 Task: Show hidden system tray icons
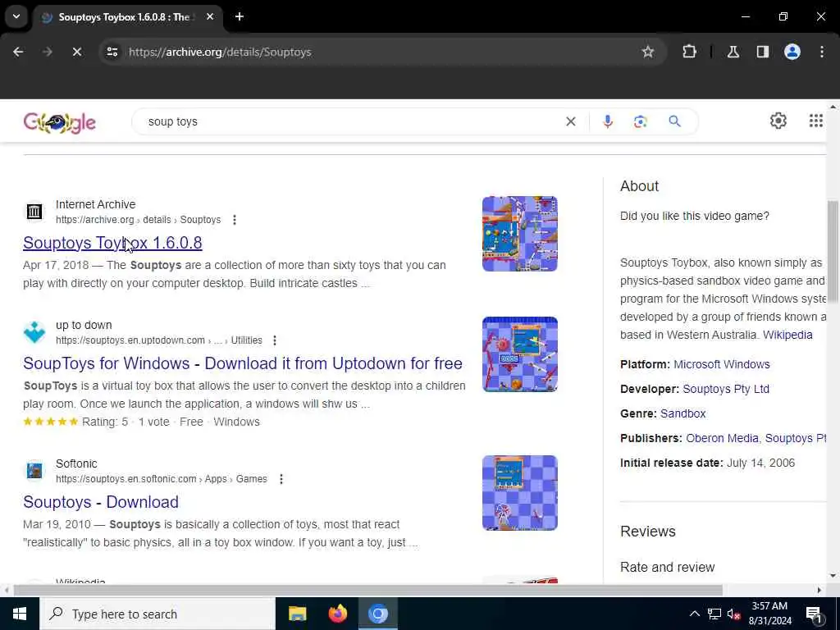pos(694,614)
